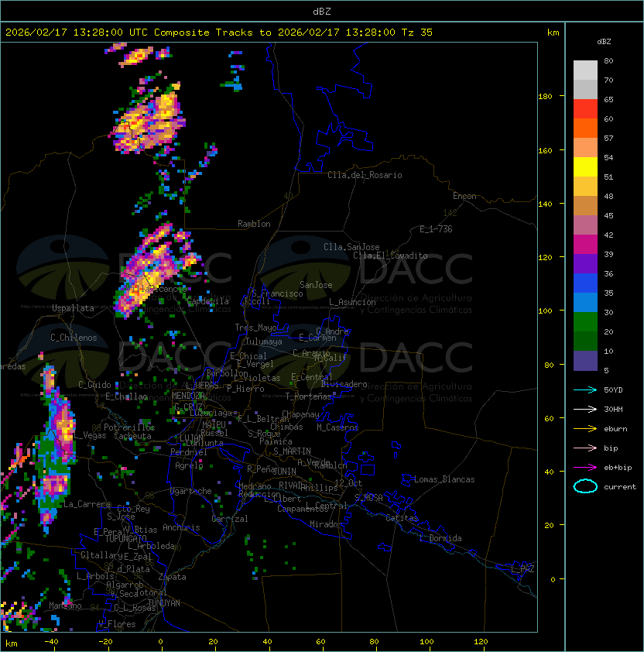Click the 'Capdevila' map label
The image size is (644, 652).
tap(207, 301)
